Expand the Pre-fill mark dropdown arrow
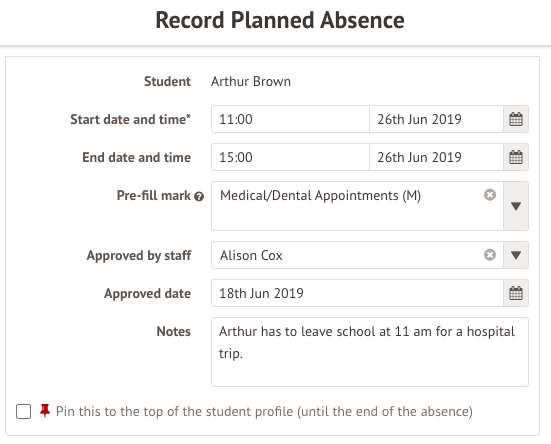551x444 pixels. tap(516, 206)
